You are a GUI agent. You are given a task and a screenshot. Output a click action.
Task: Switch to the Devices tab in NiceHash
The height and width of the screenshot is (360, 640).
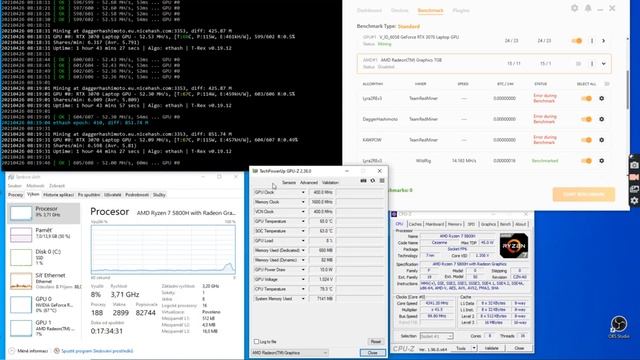(x=399, y=10)
